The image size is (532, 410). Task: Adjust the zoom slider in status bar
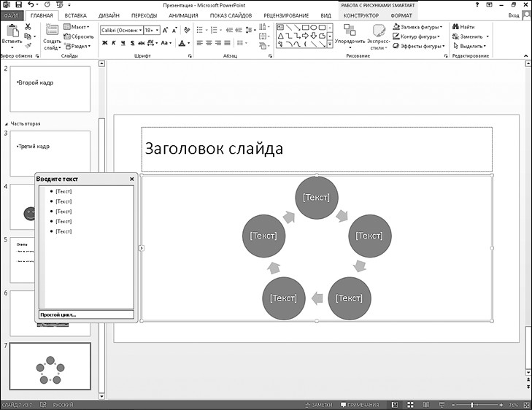[472, 404]
